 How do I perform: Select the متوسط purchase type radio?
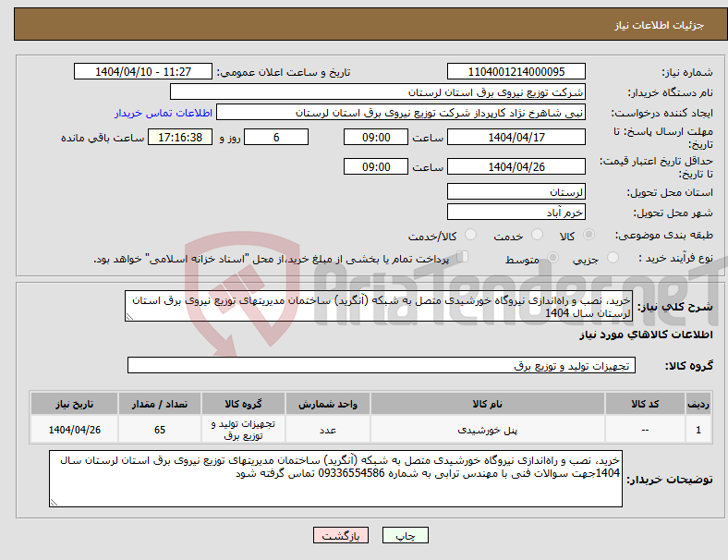click(x=553, y=257)
